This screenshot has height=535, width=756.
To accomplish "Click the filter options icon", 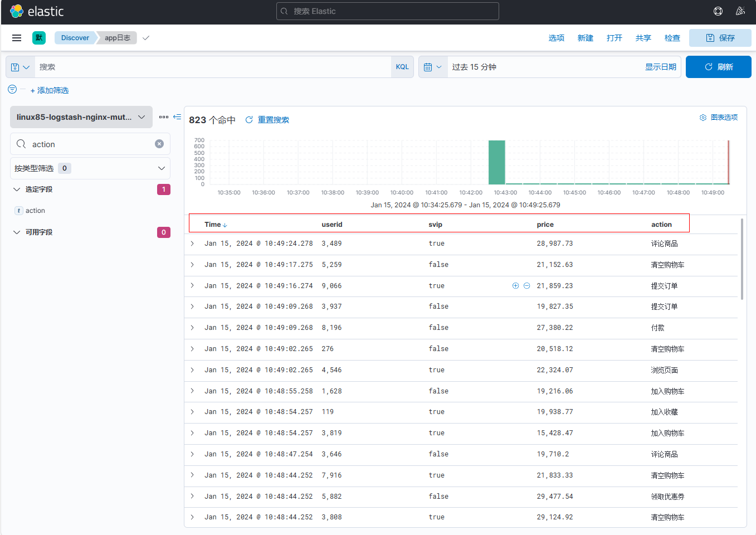I will click(x=12, y=89).
